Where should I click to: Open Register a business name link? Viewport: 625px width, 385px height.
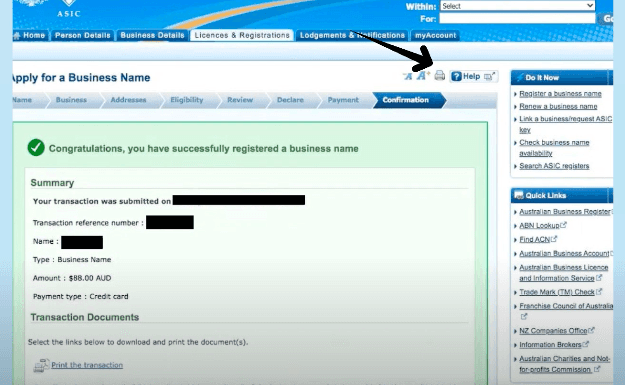point(560,94)
